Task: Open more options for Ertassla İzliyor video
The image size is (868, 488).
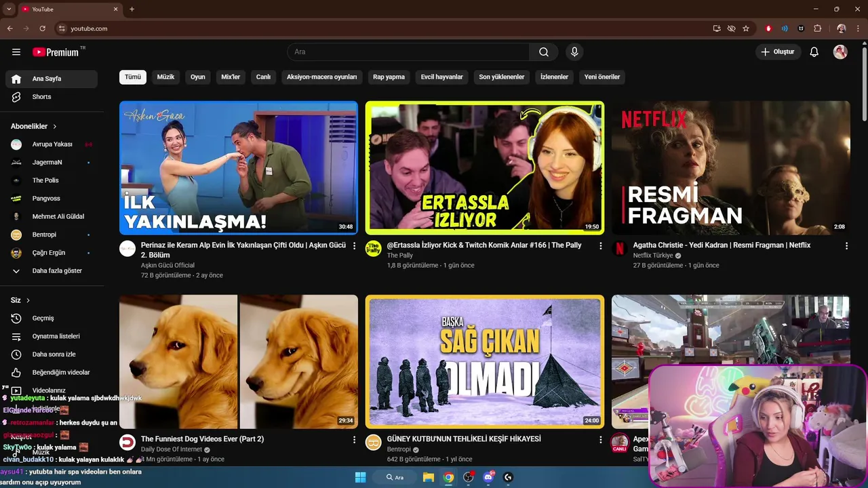Action: 600,246
